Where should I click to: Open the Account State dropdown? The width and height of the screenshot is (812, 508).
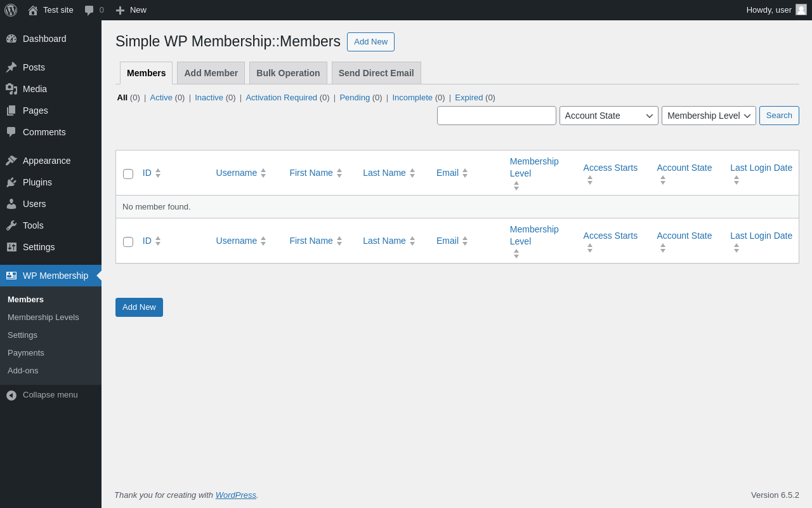[x=608, y=116]
